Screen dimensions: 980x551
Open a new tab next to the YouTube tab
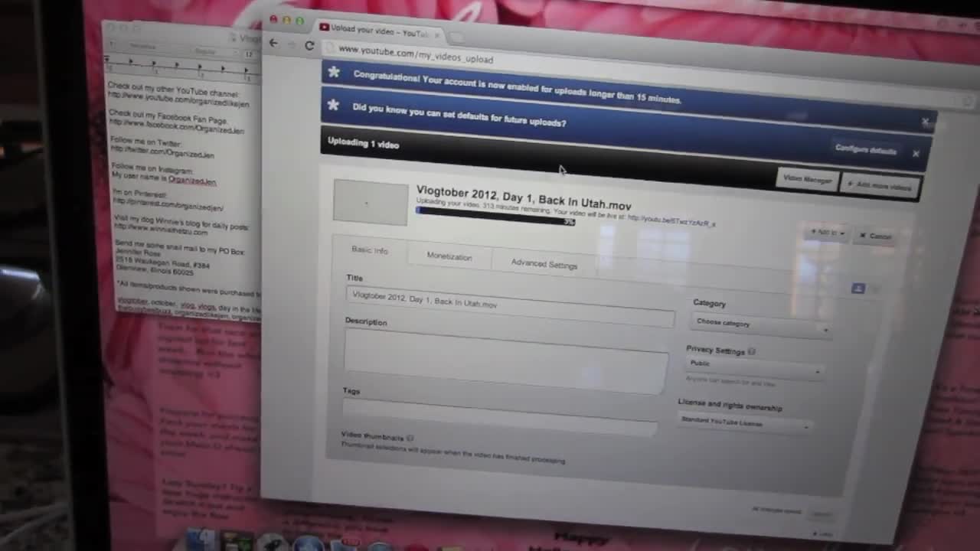coord(457,37)
